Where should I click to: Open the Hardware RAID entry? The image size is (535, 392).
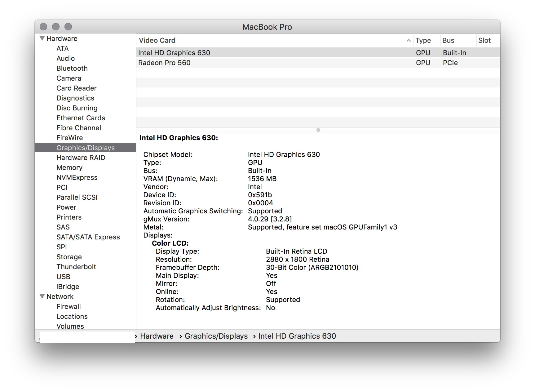81,158
